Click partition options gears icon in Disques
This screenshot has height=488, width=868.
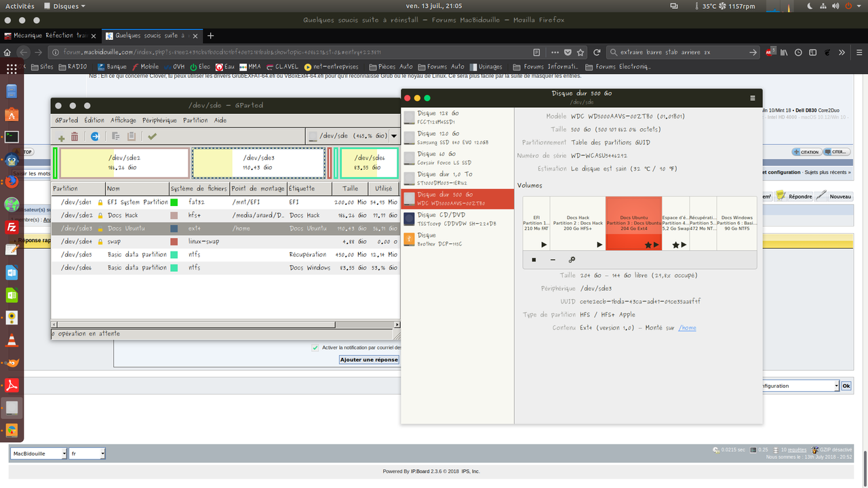click(572, 260)
